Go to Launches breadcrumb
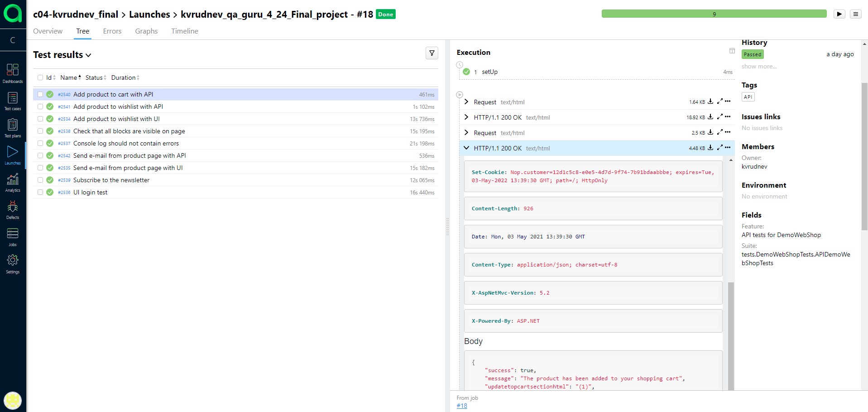868x412 pixels. (149, 14)
